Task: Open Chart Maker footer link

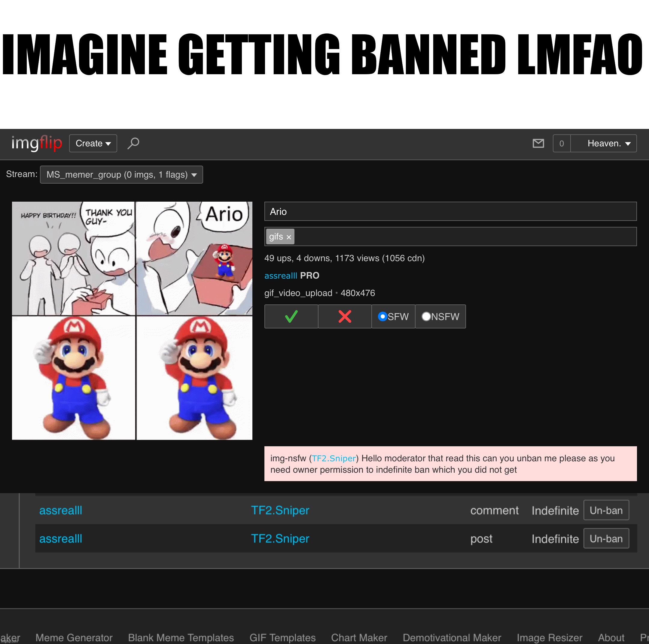Action: point(359,637)
